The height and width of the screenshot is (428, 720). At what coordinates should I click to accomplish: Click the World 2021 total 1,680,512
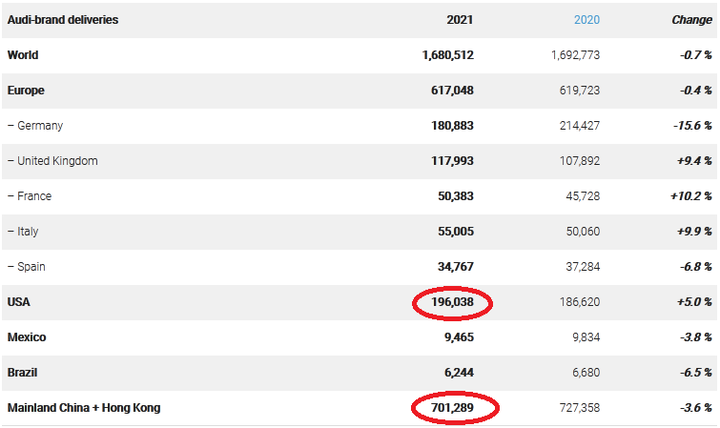tap(448, 55)
